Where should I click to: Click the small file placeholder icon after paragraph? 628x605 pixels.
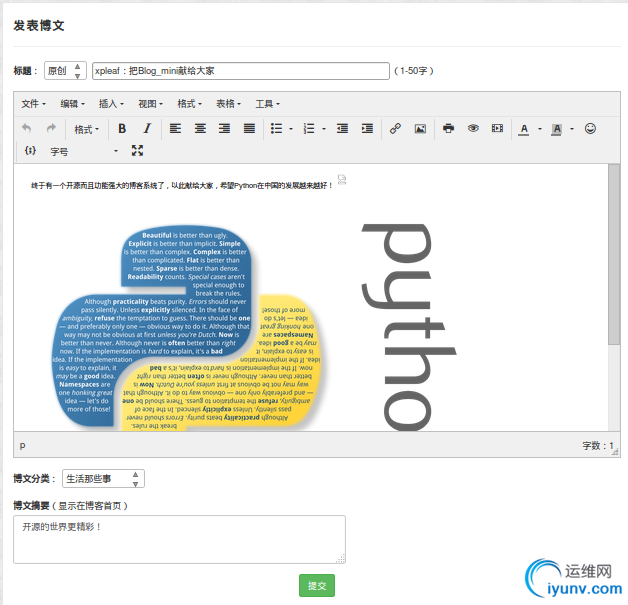(x=342, y=179)
